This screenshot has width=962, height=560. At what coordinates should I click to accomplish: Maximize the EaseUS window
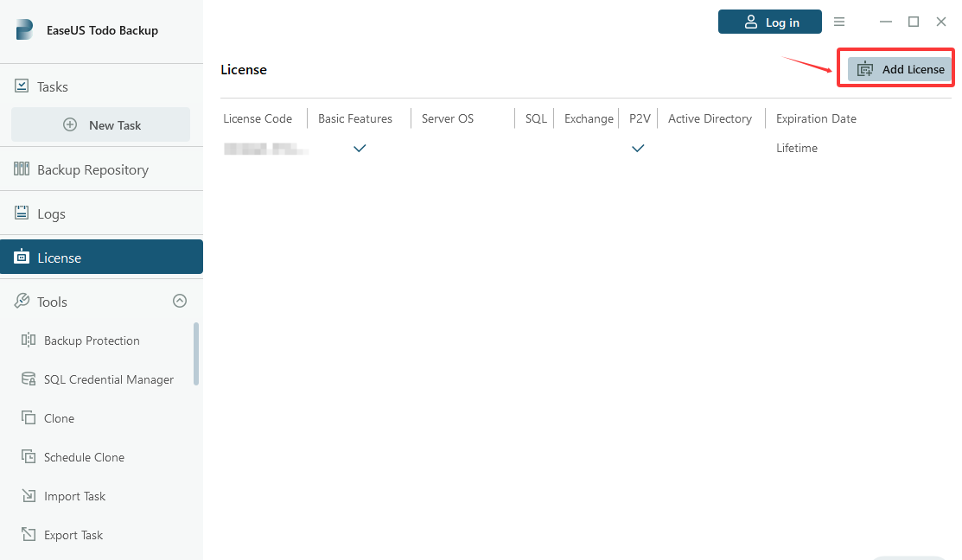(x=914, y=22)
